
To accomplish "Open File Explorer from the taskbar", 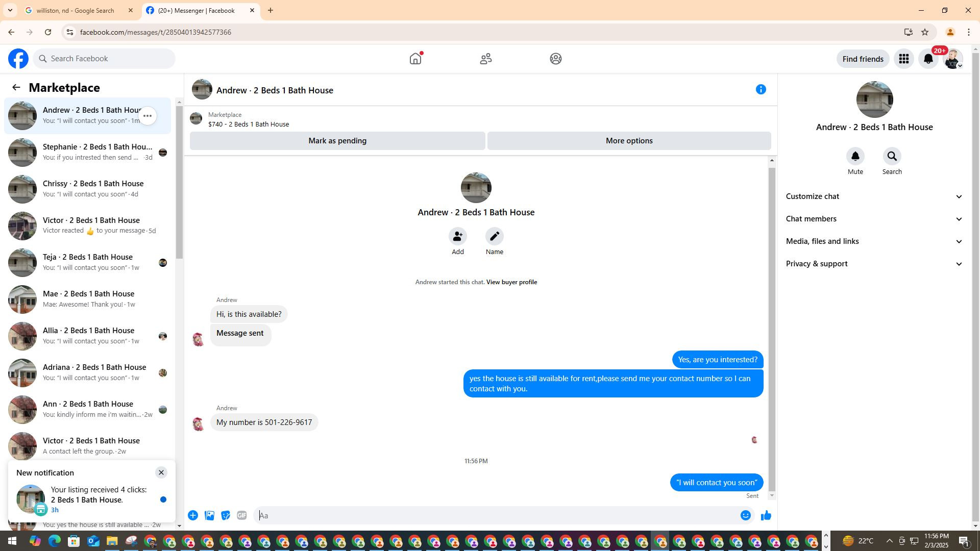I will [112, 541].
